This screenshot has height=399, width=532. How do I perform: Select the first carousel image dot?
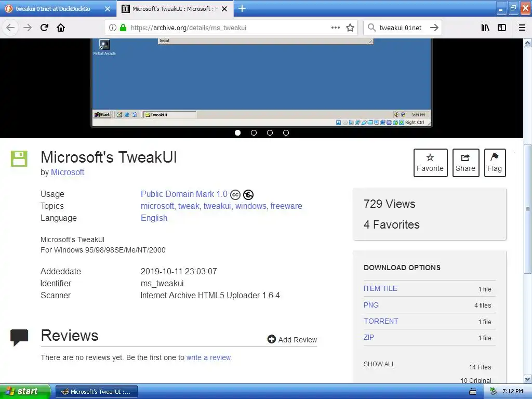(237, 132)
